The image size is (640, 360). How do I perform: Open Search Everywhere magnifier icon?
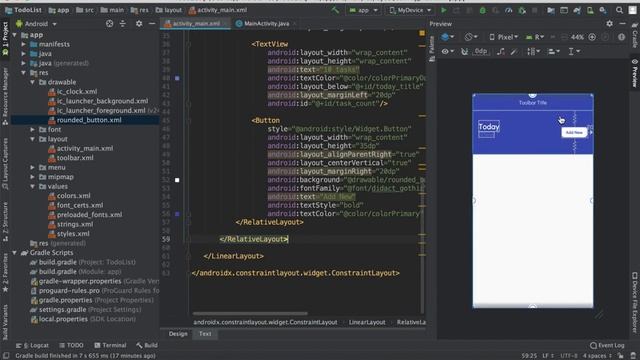pyautogui.click(x=620, y=10)
